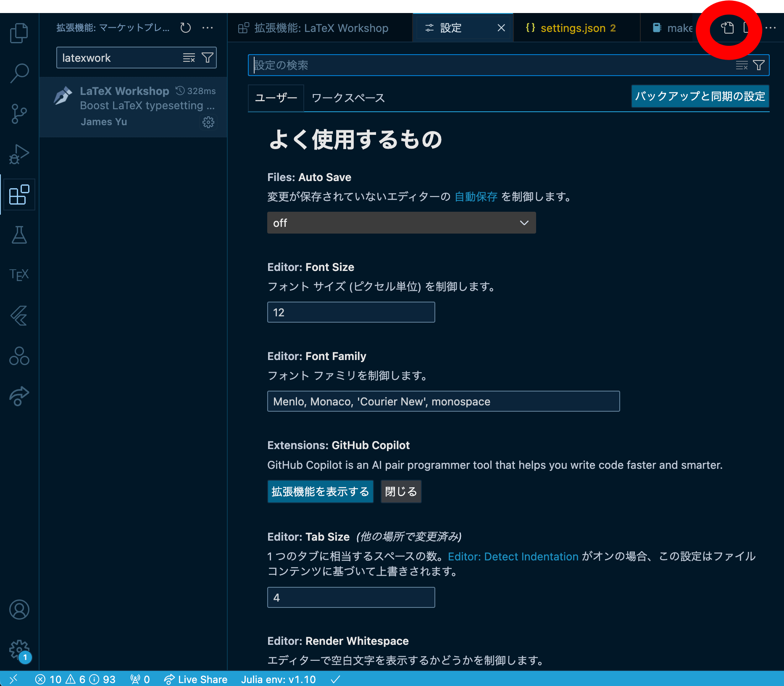Open the Files: Auto Save dropdown
The width and height of the screenshot is (784, 686).
point(401,223)
